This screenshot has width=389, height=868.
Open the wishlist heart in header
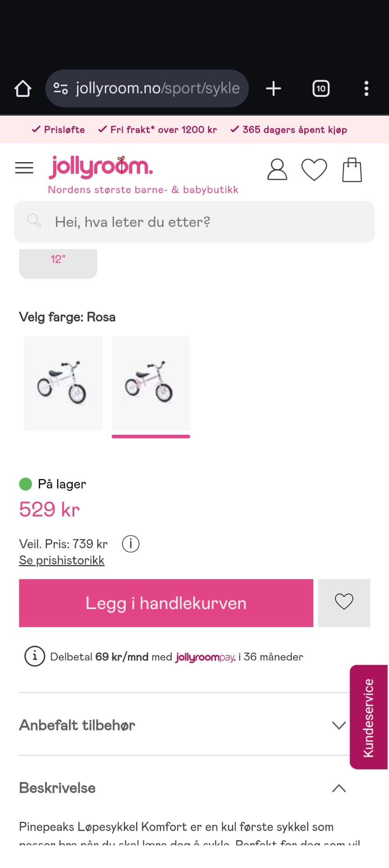click(x=314, y=170)
